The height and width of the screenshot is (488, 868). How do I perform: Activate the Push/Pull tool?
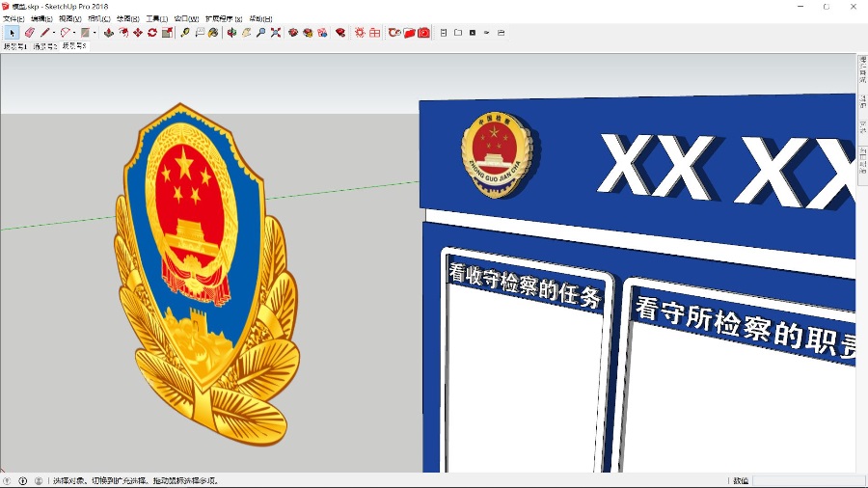[108, 33]
